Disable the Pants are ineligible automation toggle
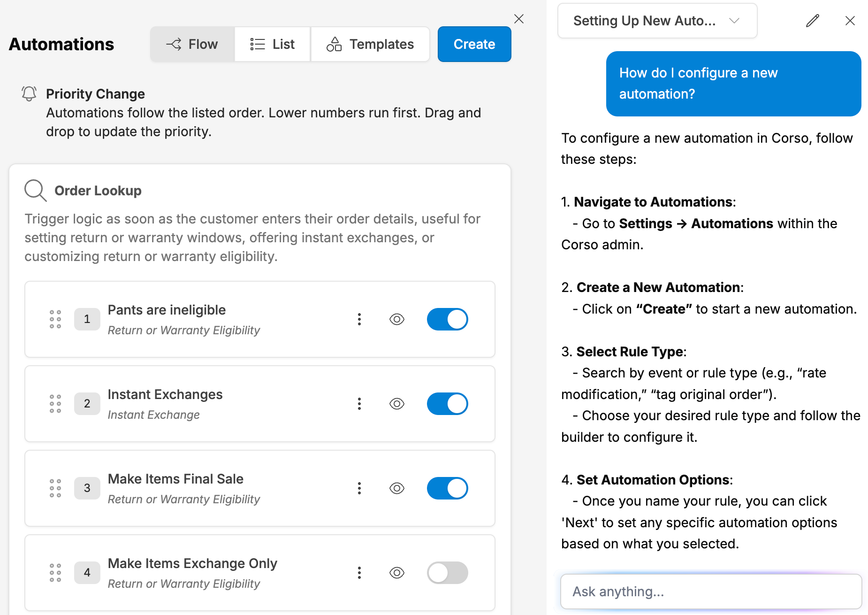Image resolution: width=868 pixels, height=615 pixels. click(448, 319)
